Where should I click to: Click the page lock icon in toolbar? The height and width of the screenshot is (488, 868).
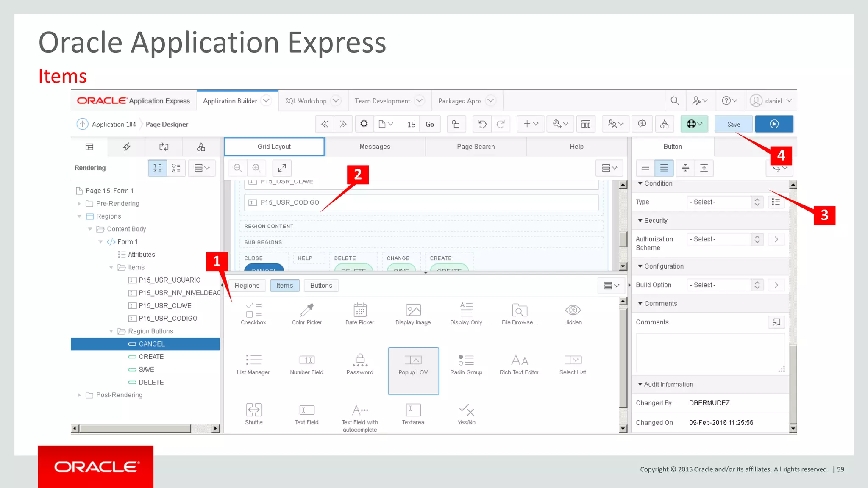tap(456, 124)
